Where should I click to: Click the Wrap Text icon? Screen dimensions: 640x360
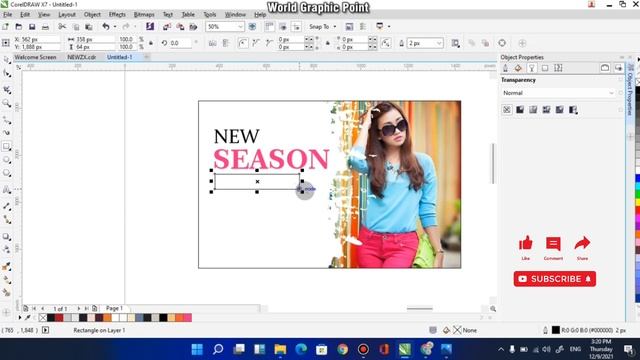(x=456, y=43)
